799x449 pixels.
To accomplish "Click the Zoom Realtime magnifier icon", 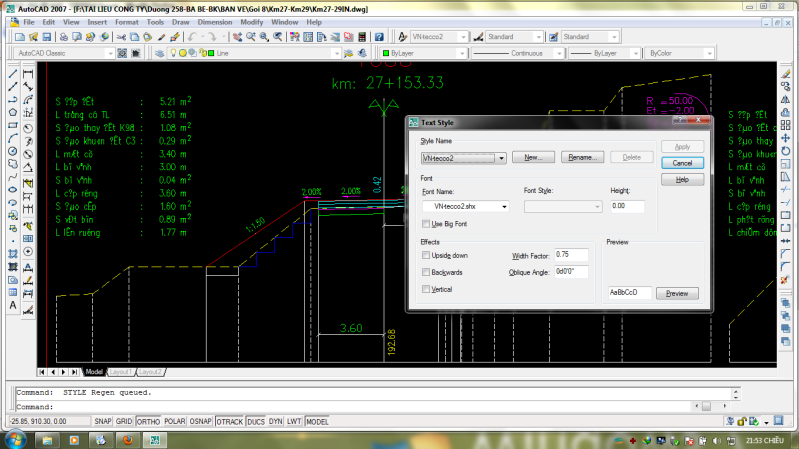I will (251, 37).
